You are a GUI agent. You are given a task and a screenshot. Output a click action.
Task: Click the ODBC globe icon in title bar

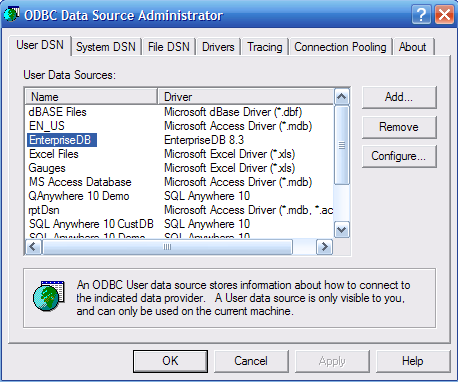[11, 15]
